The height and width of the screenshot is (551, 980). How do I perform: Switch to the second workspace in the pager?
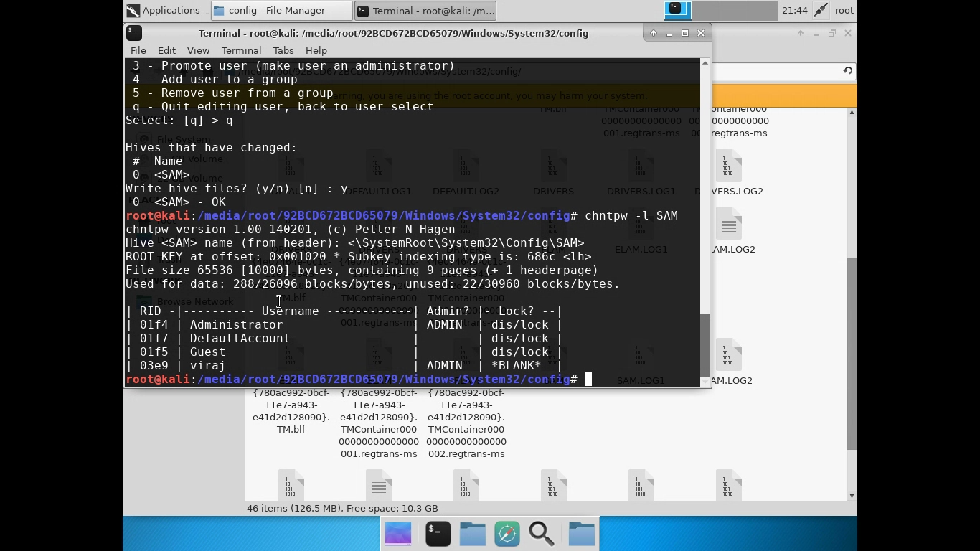click(706, 10)
